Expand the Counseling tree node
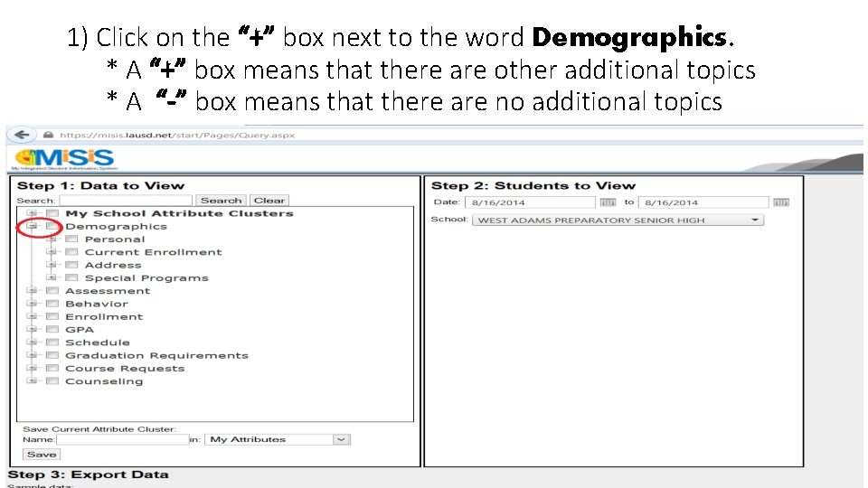This screenshot has height=488, width=868. pos(33,380)
